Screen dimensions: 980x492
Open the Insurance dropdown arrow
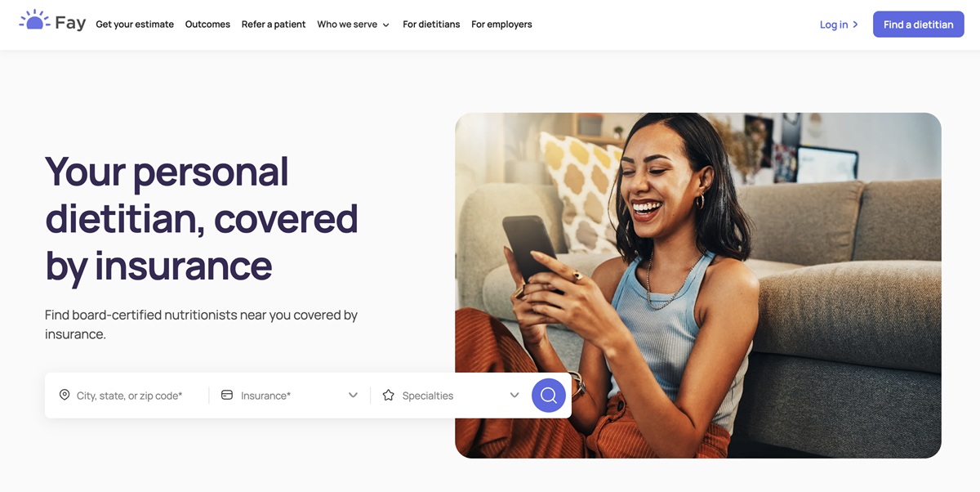coord(353,395)
